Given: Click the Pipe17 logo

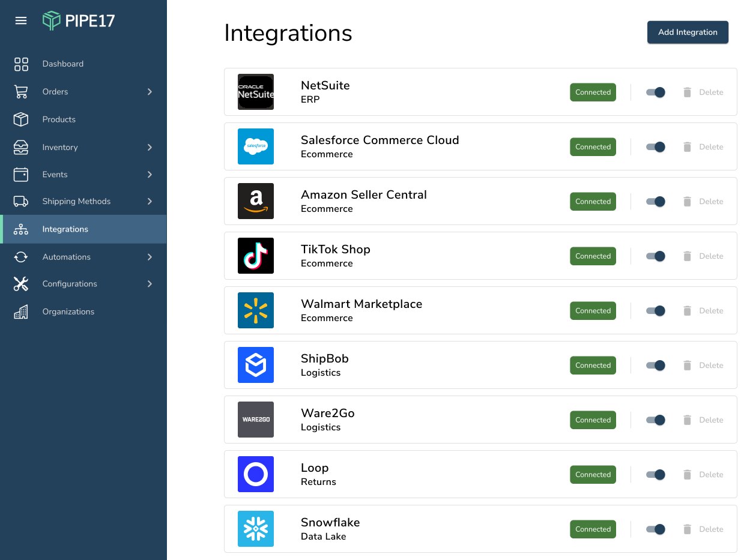Looking at the screenshot, I should tap(78, 20).
